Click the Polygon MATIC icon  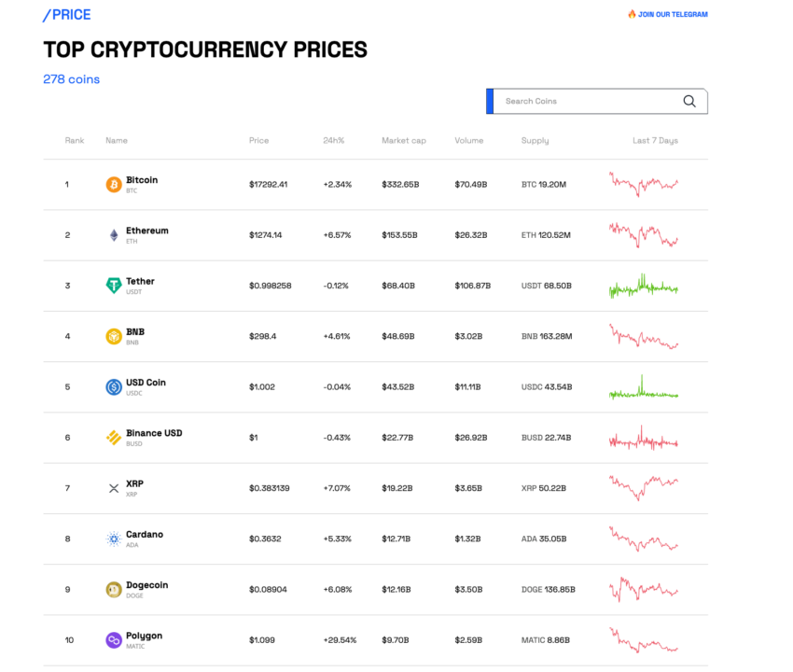(114, 640)
